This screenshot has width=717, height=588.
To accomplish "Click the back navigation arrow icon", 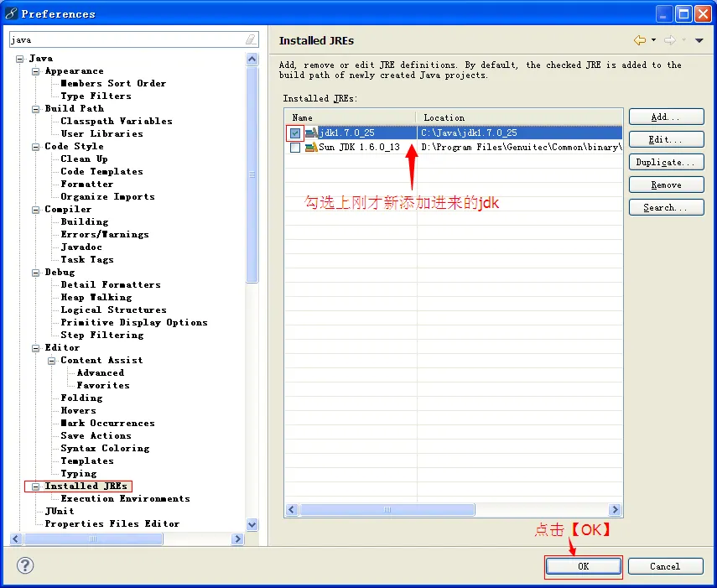I will tap(640, 40).
